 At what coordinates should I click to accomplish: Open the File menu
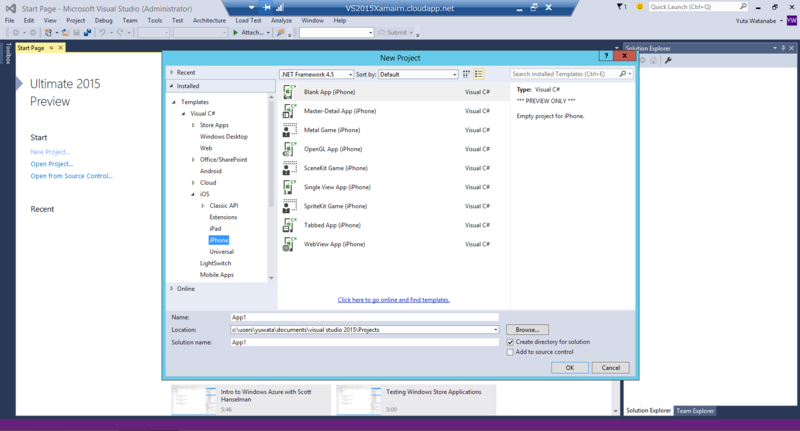click(10, 20)
